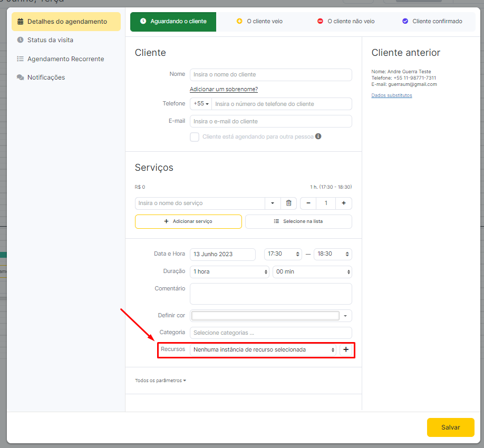Decrease service quantity with minus button
This screenshot has width=484, height=448.
(x=308, y=203)
